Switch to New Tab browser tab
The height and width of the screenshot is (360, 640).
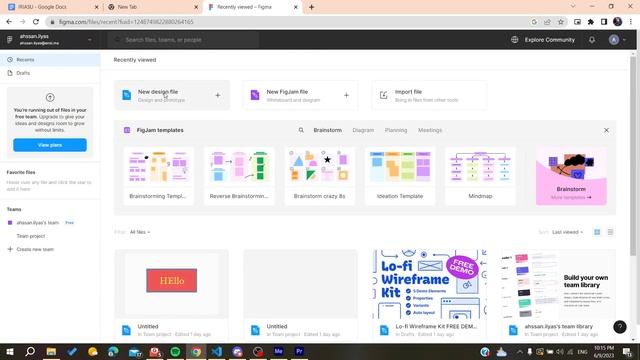point(153,7)
